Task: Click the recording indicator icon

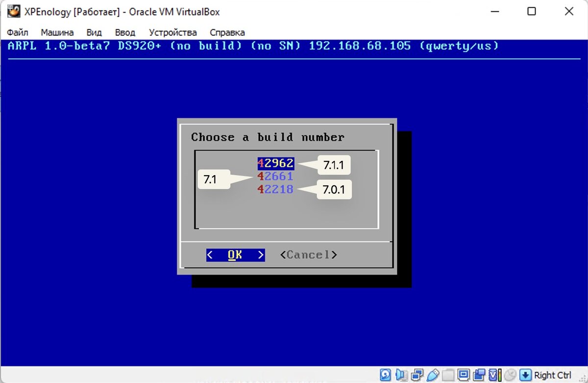Action: (x=480, y=375)
